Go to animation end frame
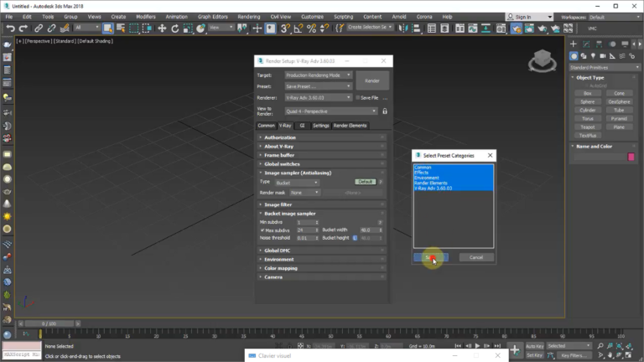Screen dimensions: 644x362 coord(497,346)
